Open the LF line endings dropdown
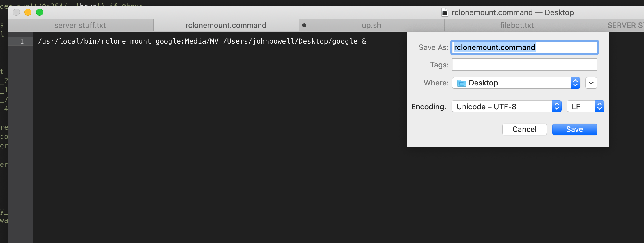The width and height of the screenshot is (644, 243). [x=585, y=106]
